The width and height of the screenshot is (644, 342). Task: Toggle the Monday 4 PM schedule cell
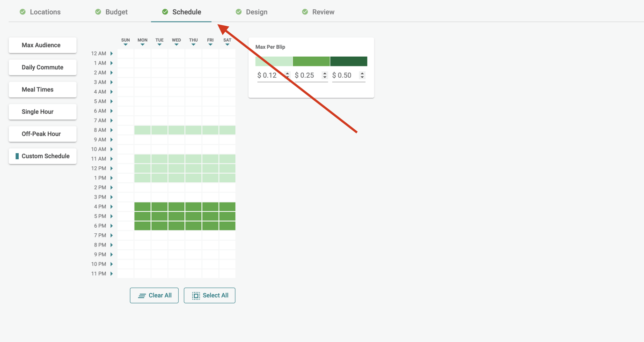point(142,206)
